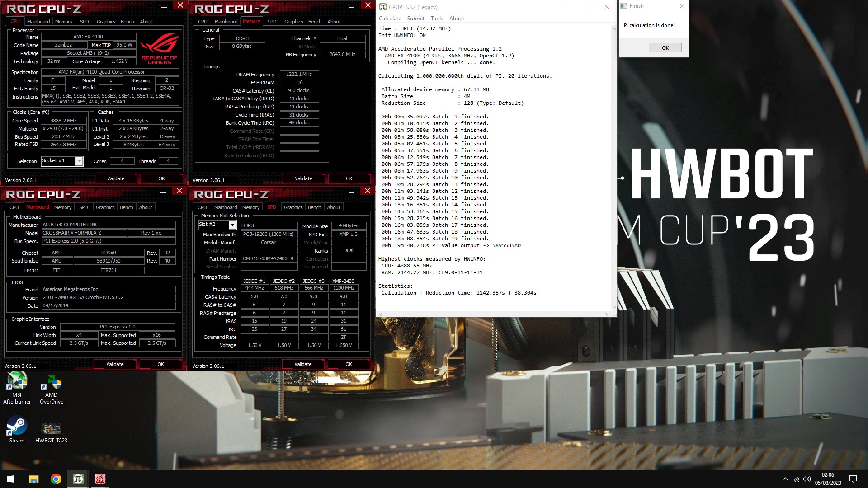Screen dimensions: 868x488
Task: Open volume control tray icon
Action: [x=807, y=479]
